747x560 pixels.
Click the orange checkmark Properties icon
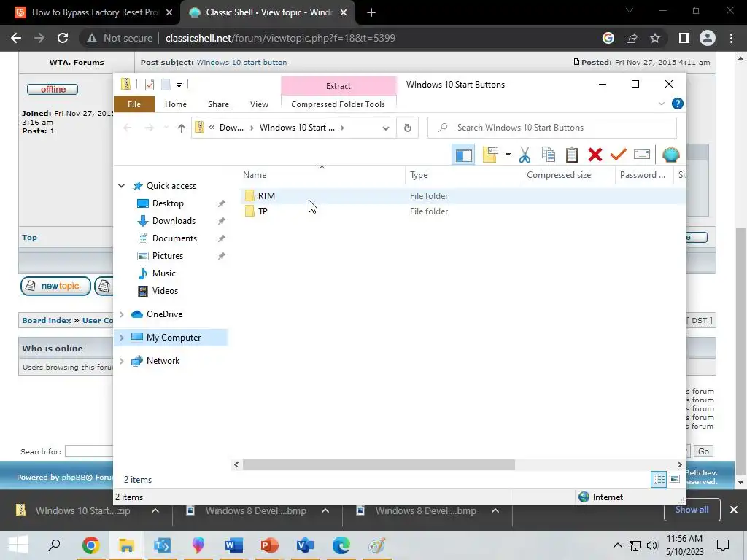(x=619, y=155)
